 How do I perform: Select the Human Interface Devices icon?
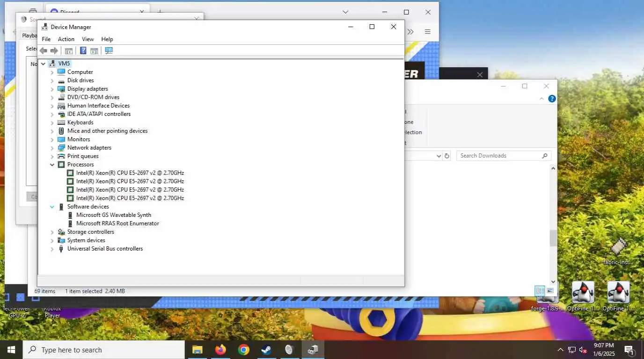tap(61, 106)
